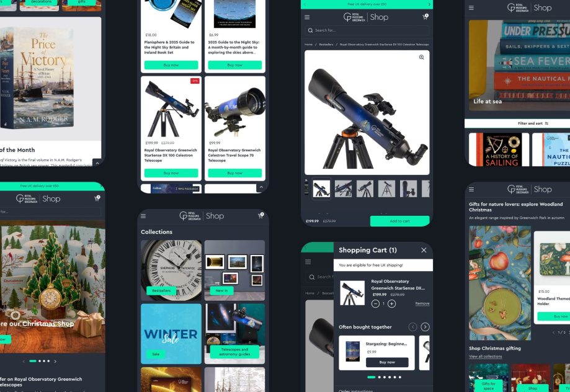Click the search icon behind the shopping cart
Screen dimensions: 570x392
pyautogui.click(x=311, y=277)
